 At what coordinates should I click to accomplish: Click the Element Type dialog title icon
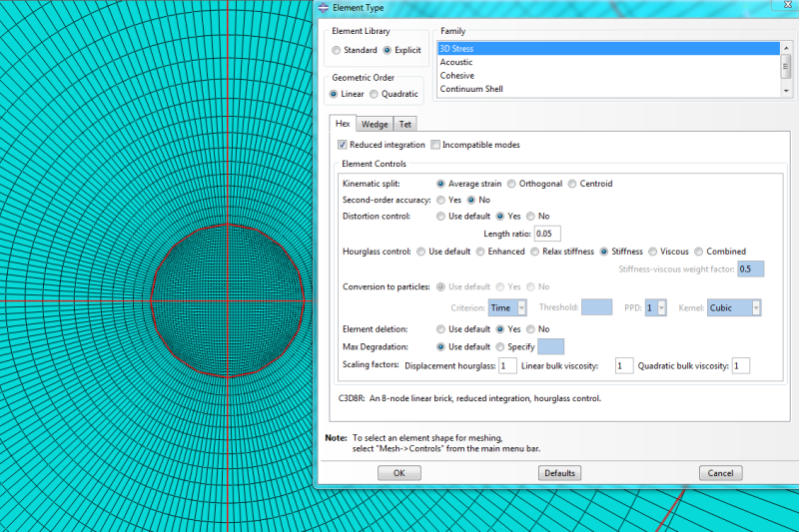(324, 8)
